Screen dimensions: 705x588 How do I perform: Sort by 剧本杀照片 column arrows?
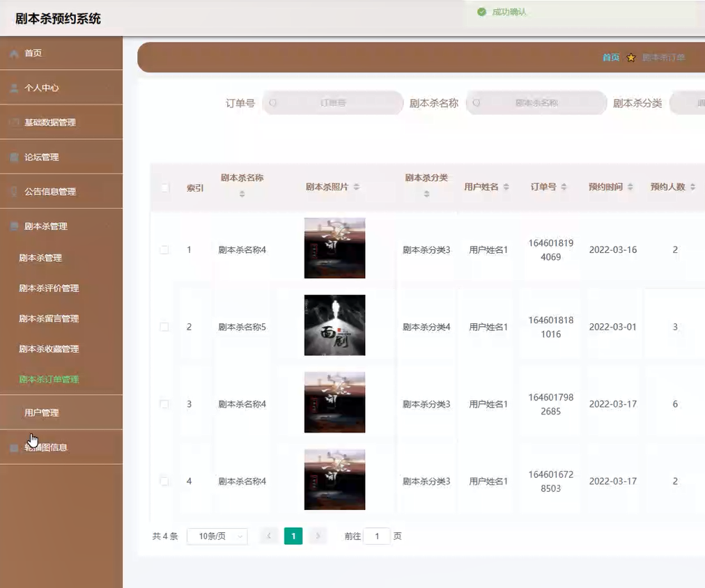357,187
